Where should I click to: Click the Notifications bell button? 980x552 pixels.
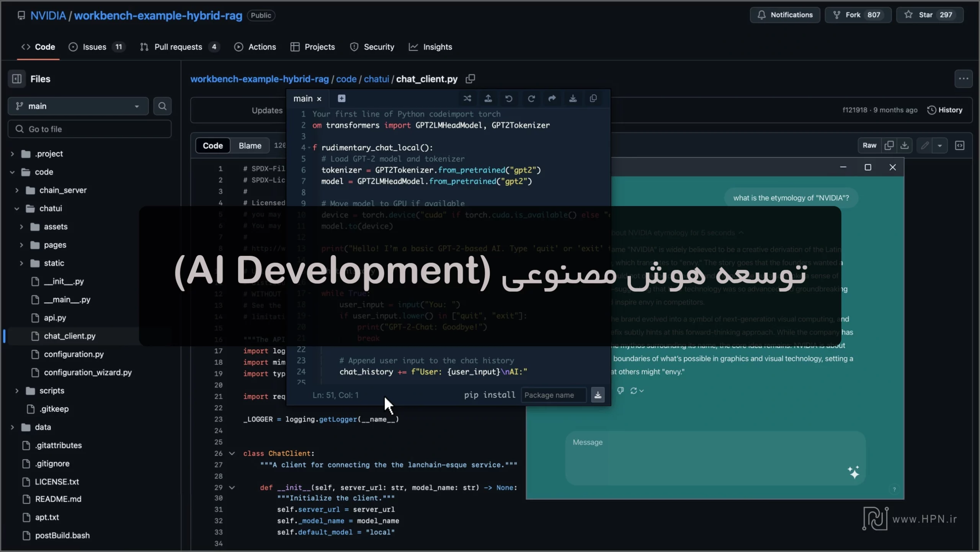coord(785,15)
